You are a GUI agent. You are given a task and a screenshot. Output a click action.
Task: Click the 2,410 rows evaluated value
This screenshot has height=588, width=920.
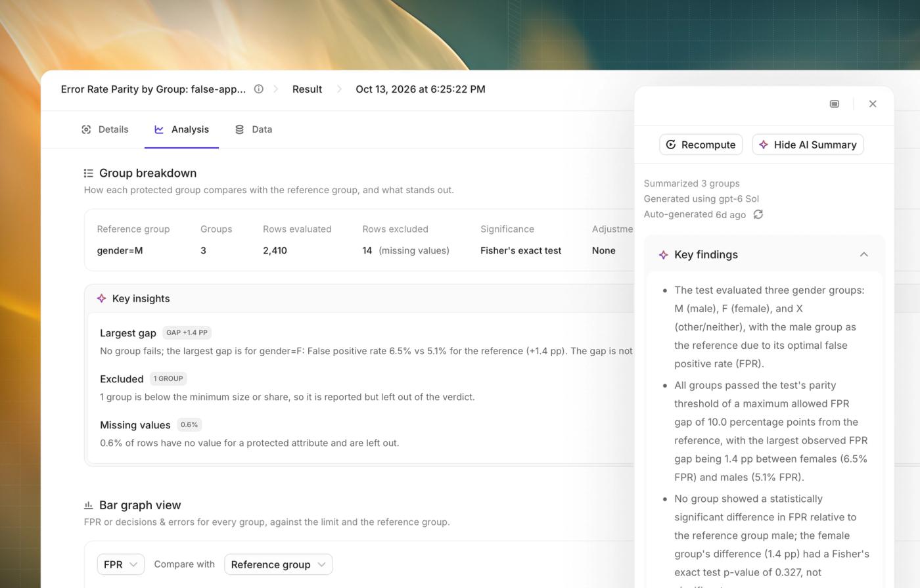275,250
